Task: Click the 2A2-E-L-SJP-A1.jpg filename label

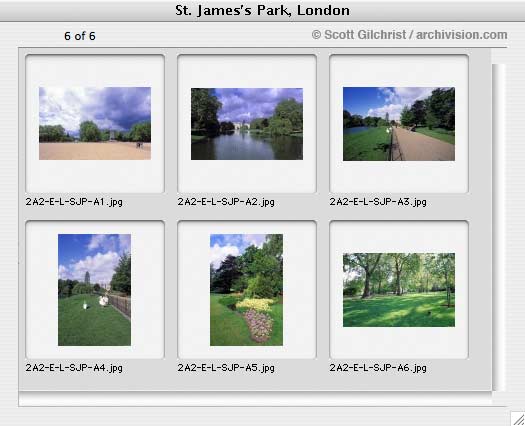Action: point(74,202)
